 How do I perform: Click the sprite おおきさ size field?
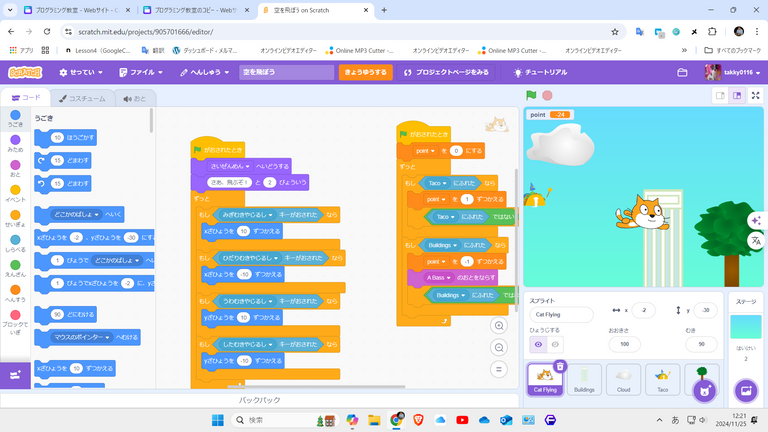(624, 344)
